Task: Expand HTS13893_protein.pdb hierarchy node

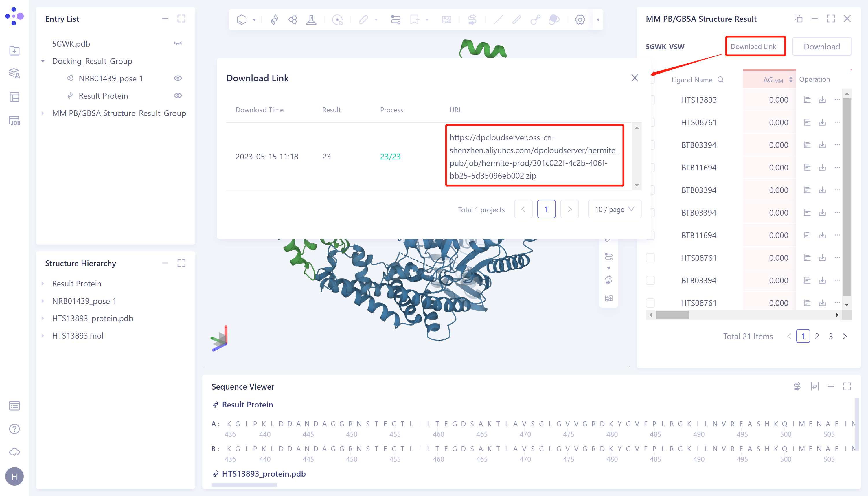Action: pos(43,319)
